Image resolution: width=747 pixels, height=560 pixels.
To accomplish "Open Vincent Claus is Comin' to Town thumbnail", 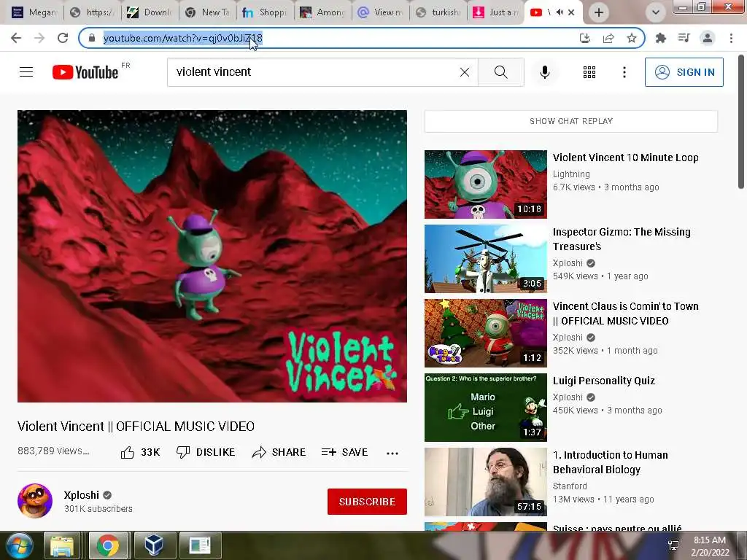I will (485, 332).
